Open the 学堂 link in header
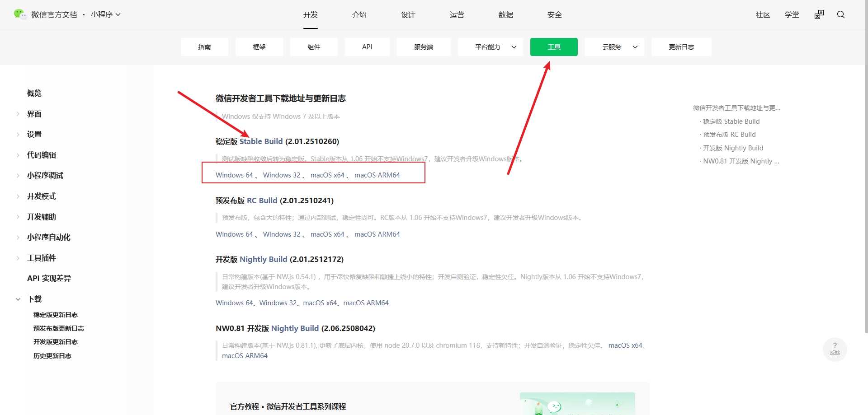Screen dimensions: 868x415 click(x=792, y=14)
